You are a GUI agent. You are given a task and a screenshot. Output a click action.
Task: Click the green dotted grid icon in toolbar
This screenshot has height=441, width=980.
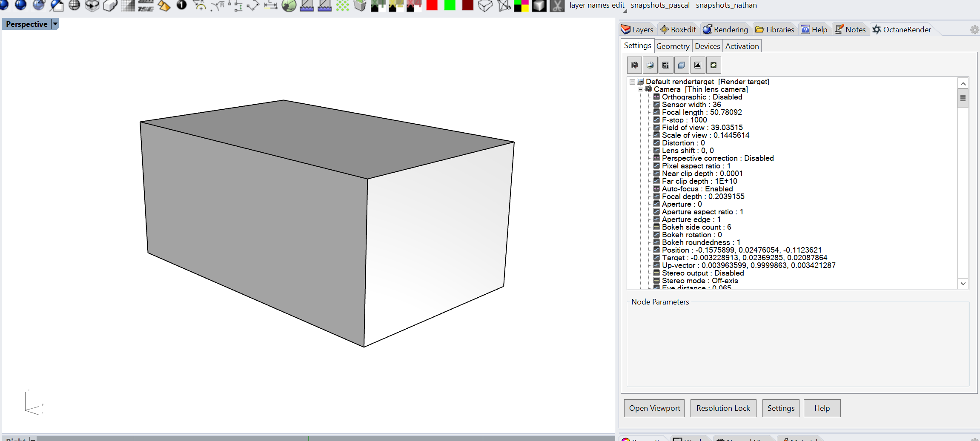point(343,5)
